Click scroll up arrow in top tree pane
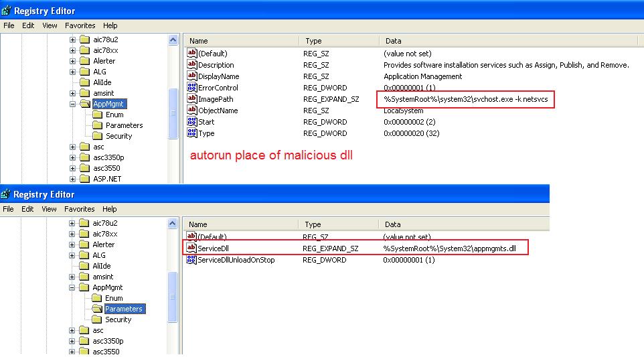Image resolution: width=644 pixels, height=357 pixels. 173,40
